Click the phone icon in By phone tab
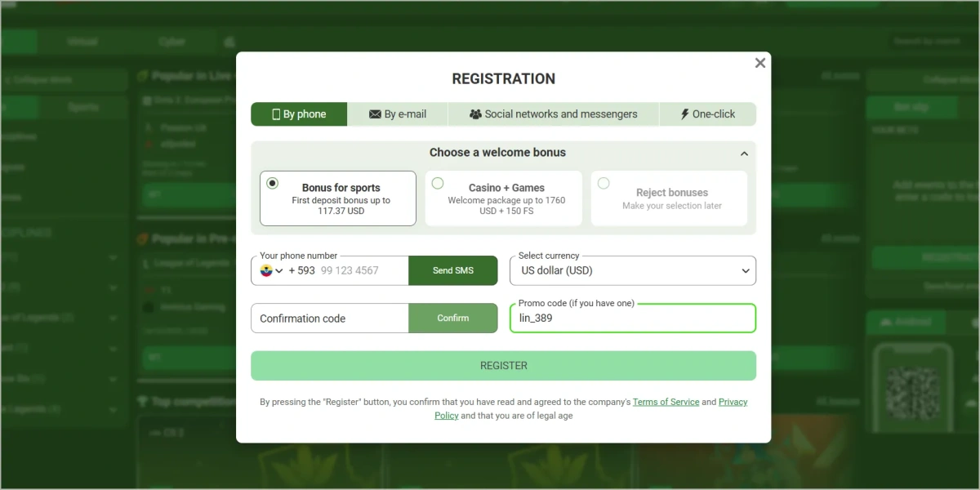980x490 pixels. (x=275, y=114)
